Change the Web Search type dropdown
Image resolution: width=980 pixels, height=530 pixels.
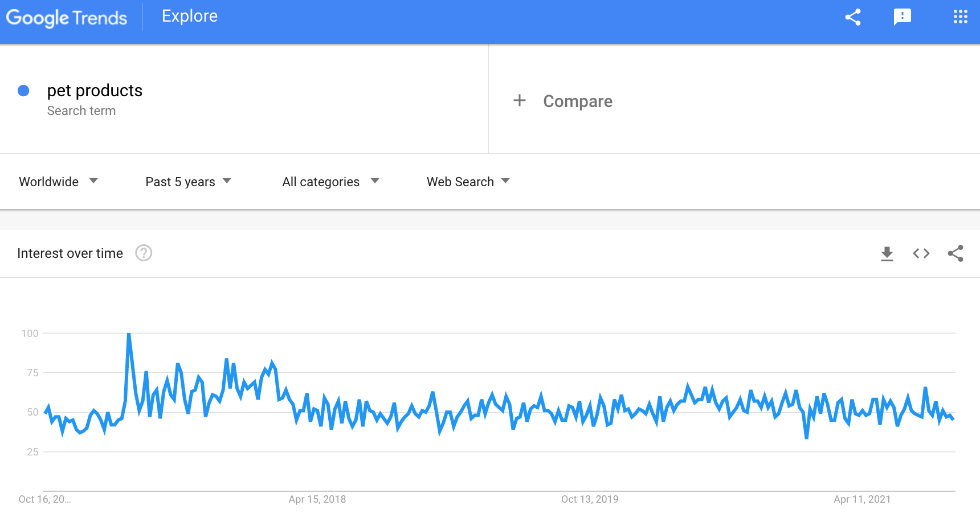tap(468, 182)
